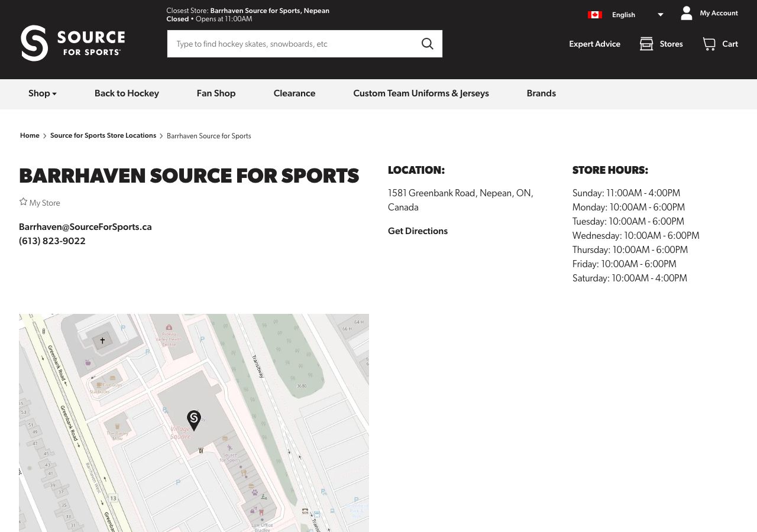757x532 pixels.
Task: Open the Cart link
Action: coord(730,44)
